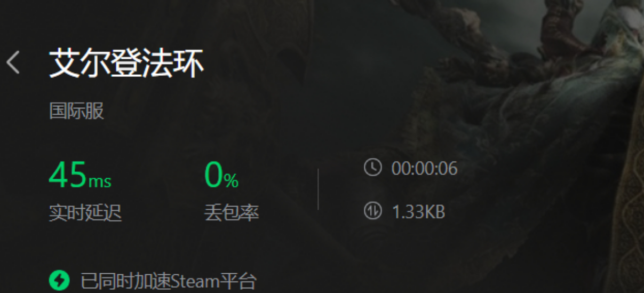The height and width of the screenshot is (293, 644).
Task: Click the 00:00:06 elapsed timer
Action: pos(425,169)
